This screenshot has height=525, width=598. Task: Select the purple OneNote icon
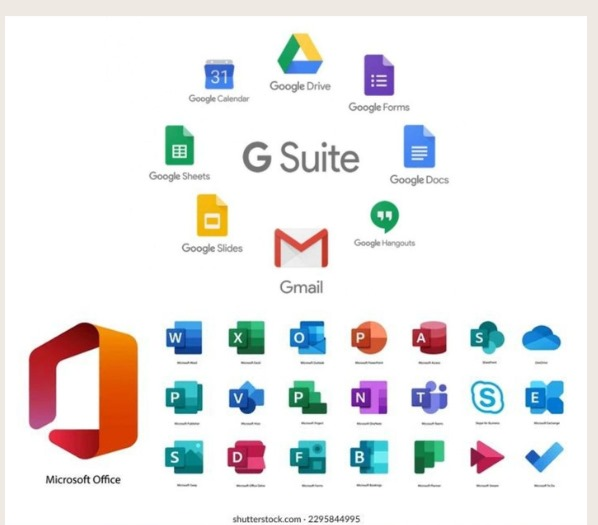(369, 398)
